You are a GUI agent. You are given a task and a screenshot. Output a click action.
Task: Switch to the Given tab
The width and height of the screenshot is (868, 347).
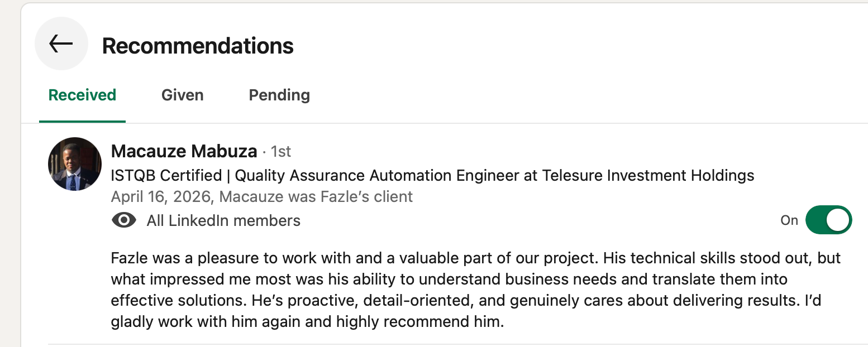[182, 95]
